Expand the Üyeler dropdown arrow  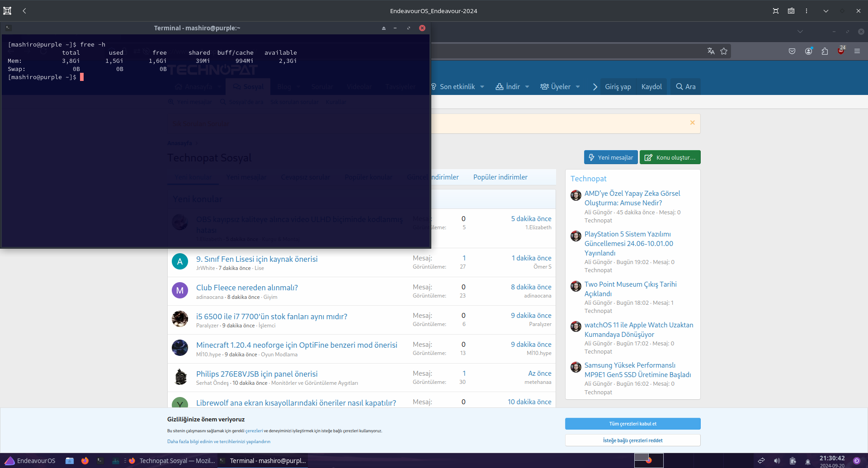point(578,87)
